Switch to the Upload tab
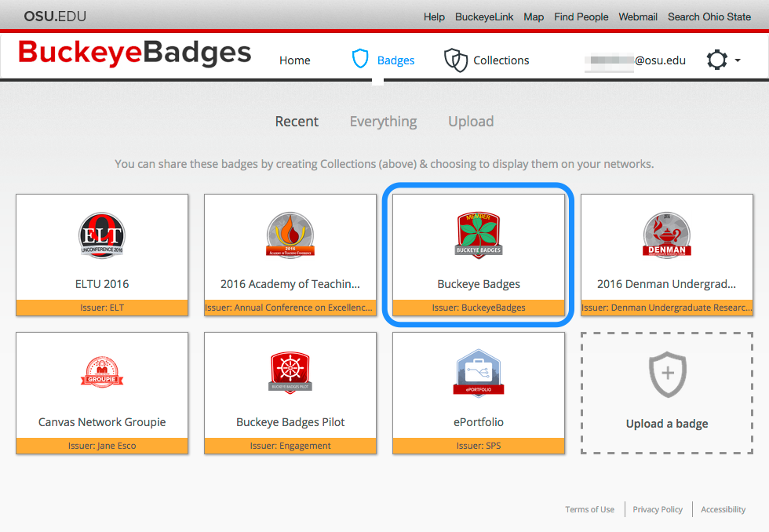The height and width of the screenshot is (532, 769). pos(471,122)
